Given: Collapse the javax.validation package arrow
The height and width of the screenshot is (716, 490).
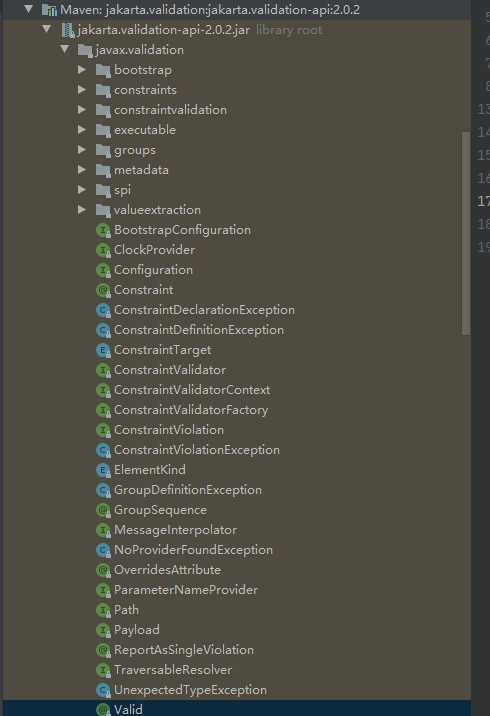Looking at the screenshot, I should 65,49.
